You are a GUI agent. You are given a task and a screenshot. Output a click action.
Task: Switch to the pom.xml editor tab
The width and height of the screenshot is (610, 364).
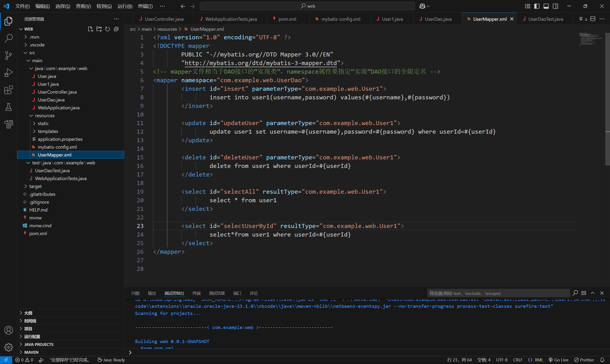(287, 19)
